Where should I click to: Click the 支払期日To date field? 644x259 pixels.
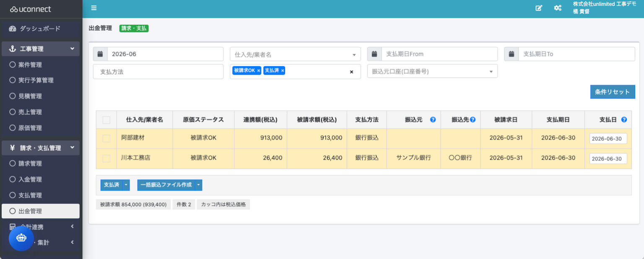(576, 54)
